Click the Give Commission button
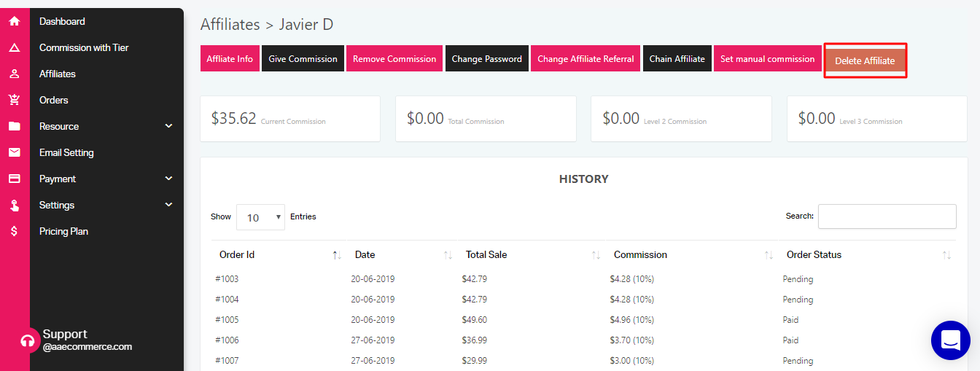980x371 pixels. [x=303, y=59]
